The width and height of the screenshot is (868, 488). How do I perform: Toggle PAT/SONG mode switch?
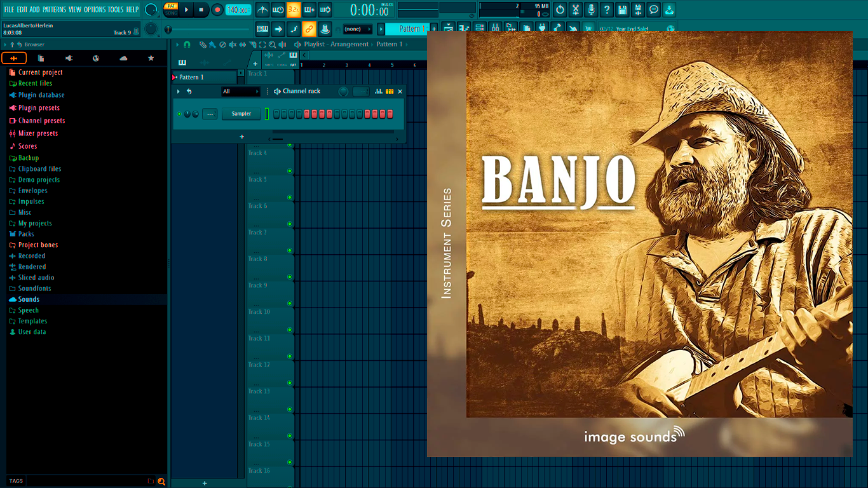(x=171, y=10)
